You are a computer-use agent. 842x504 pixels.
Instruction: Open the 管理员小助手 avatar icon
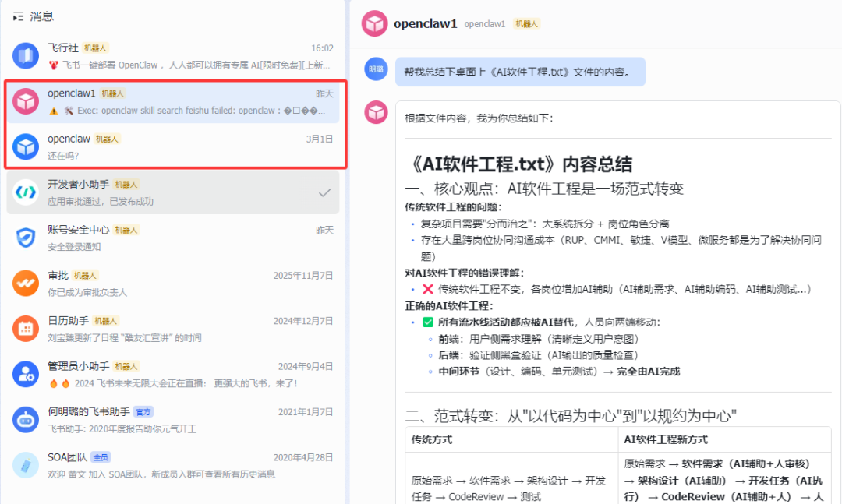[26, 375]
